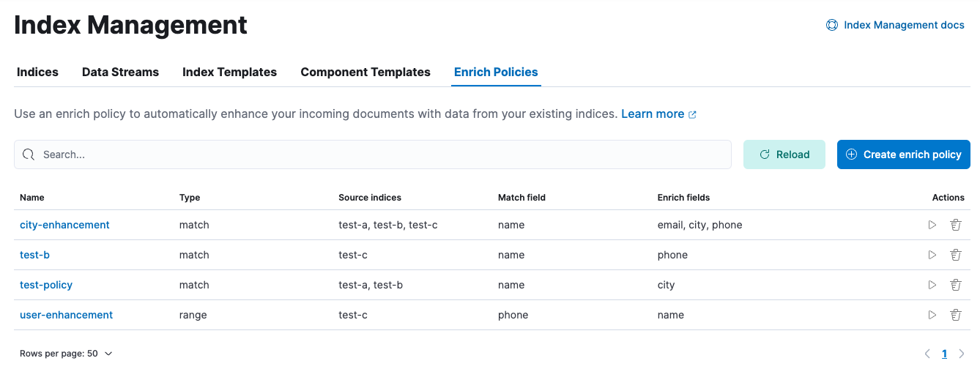
Task: Delete the test-b enrich policy
Action: click(x=956, y=255)
